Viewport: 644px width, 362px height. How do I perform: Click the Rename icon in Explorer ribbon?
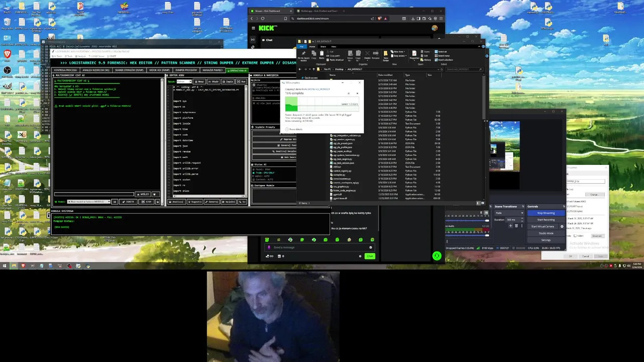click(x=376, y=54)
